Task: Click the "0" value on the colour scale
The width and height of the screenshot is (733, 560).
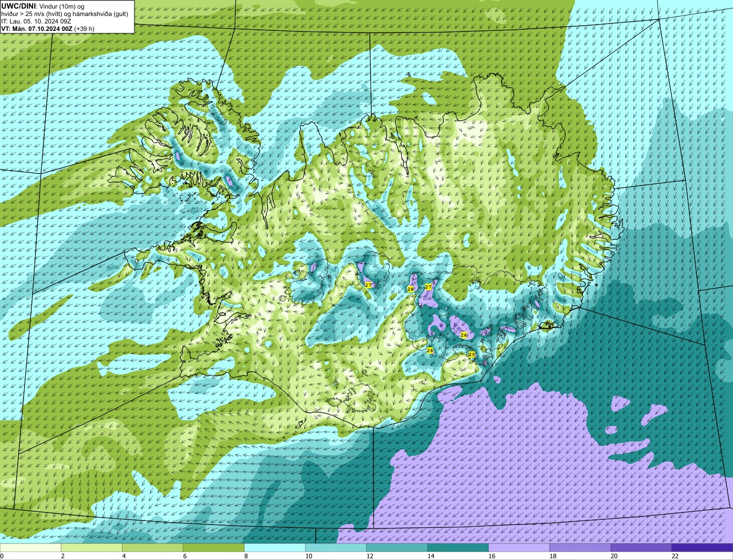Action: [2, 556]
